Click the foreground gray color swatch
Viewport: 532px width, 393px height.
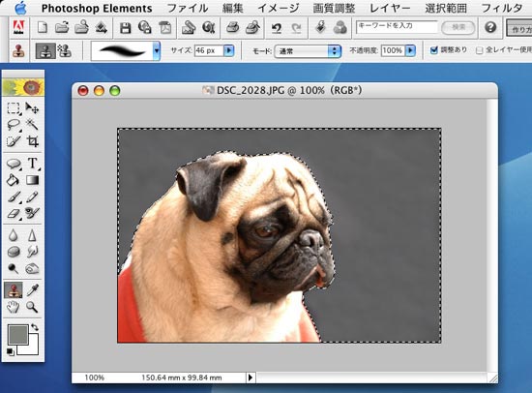point(18,334)
